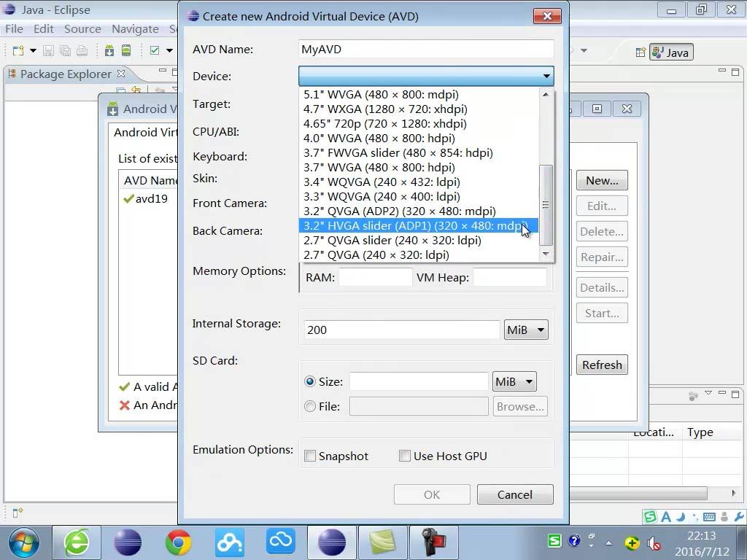Click the muted volume tray icon
This screenshot has width=747, height=560.
pos(654,542)
